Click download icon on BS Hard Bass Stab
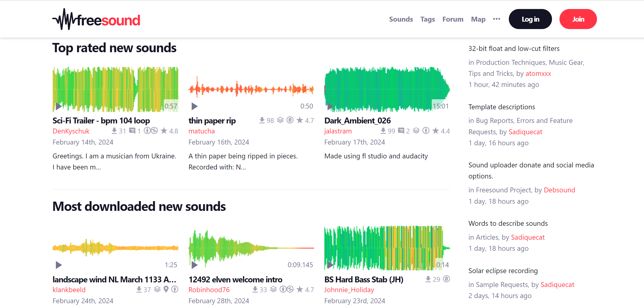 pyautogui.click(x=428, y=279)
